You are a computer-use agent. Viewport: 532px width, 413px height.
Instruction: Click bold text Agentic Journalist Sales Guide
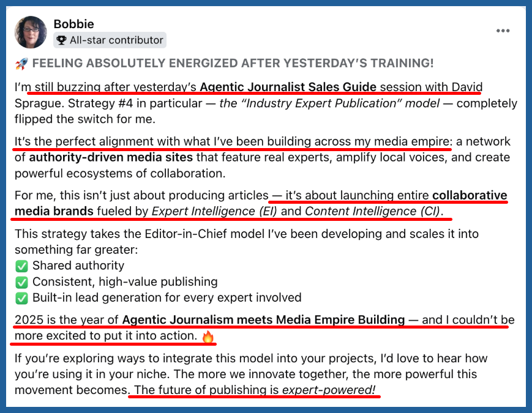coord(288,87)
